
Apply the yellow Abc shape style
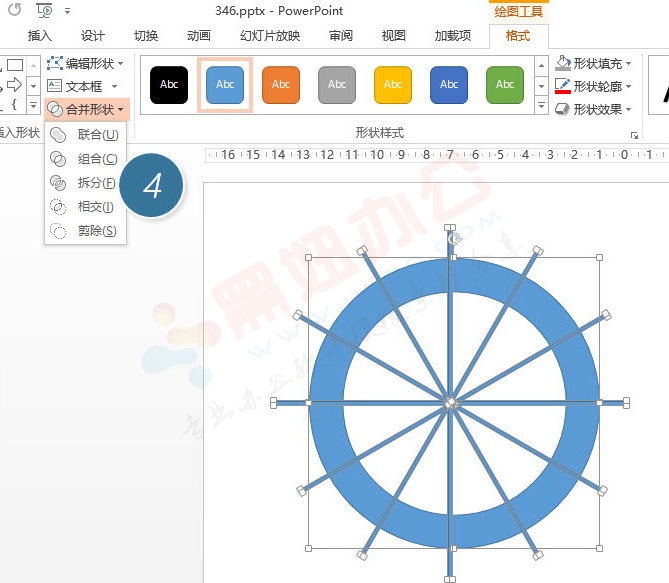point(393,85)
